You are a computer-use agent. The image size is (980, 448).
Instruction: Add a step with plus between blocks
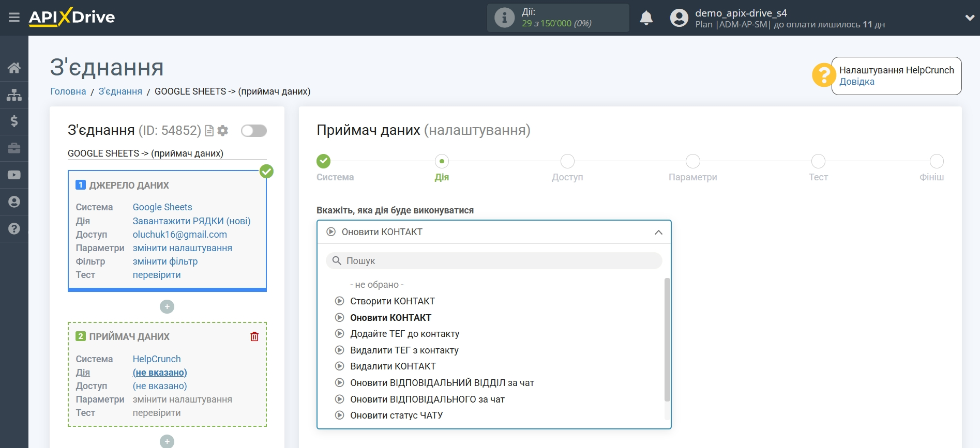tap(167, 307)
